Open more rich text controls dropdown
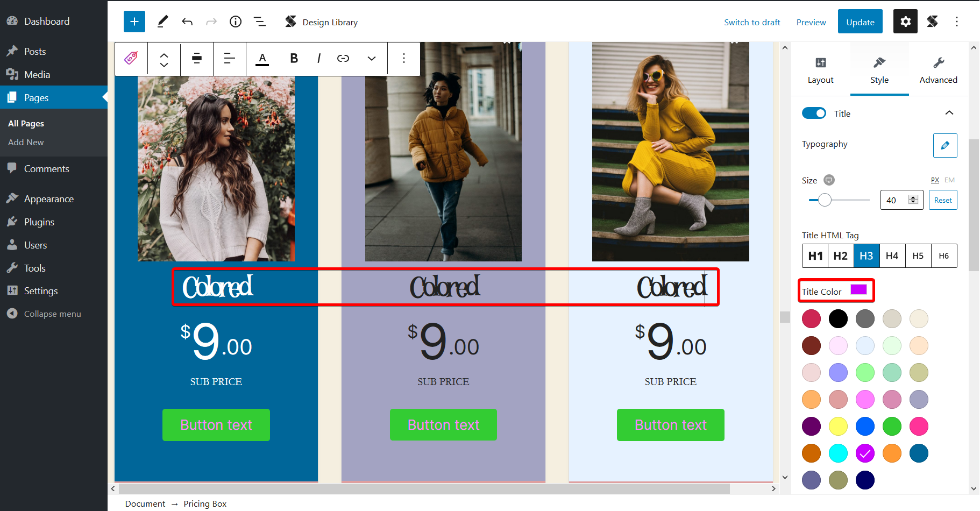980x511 pixels. pyautogui.click(x=372, y=58)
